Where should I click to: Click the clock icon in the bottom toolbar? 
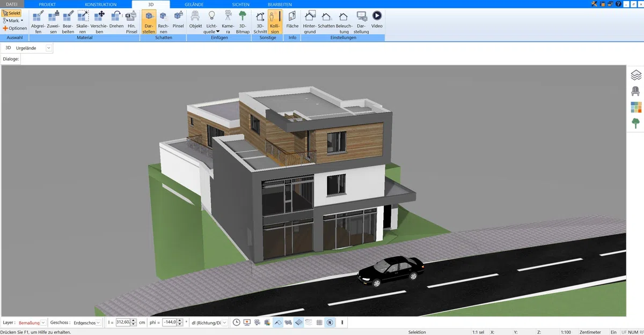tap(237, 323)
